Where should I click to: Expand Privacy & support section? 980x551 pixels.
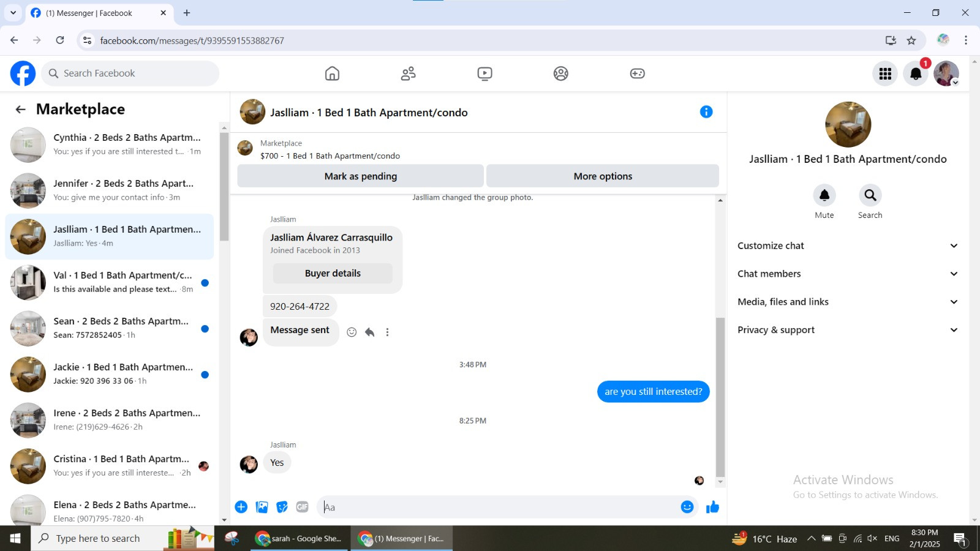coord(848,330)
